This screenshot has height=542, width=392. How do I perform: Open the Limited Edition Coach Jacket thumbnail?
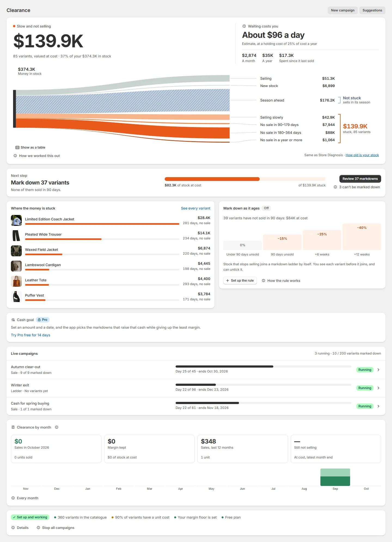click(16, 220)
